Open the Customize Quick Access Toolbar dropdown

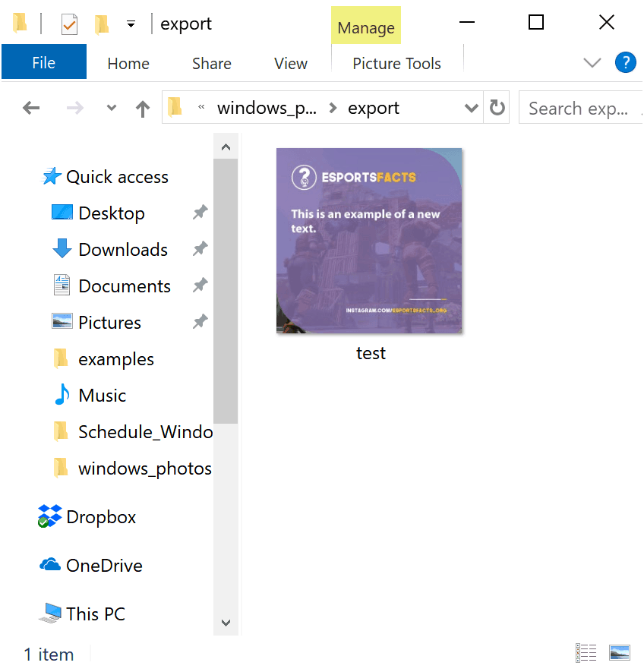[131, 24]
